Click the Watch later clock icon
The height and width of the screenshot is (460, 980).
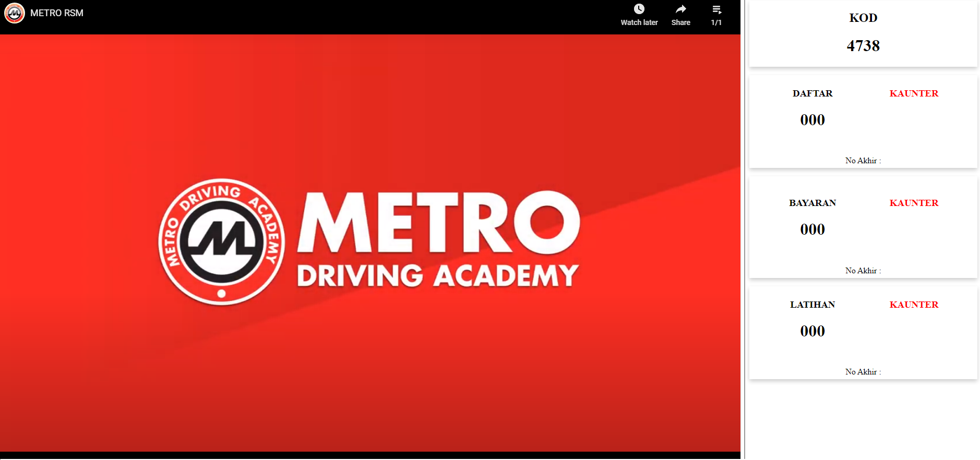639,9
